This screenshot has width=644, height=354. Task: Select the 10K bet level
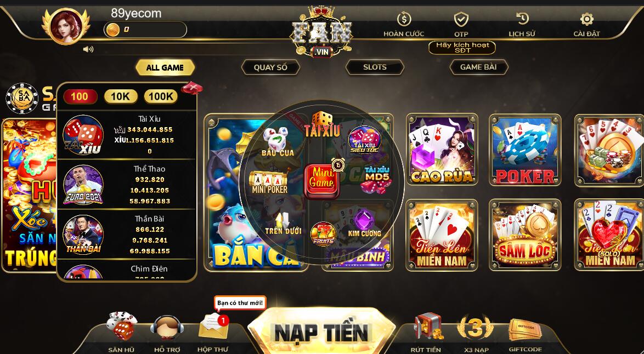(120, 96)
